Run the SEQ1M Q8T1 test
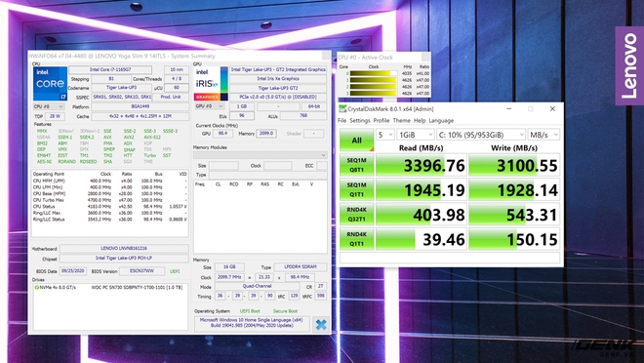Image resolution: width=644 pixels, height=363 pixels. [x=356, y=165]
